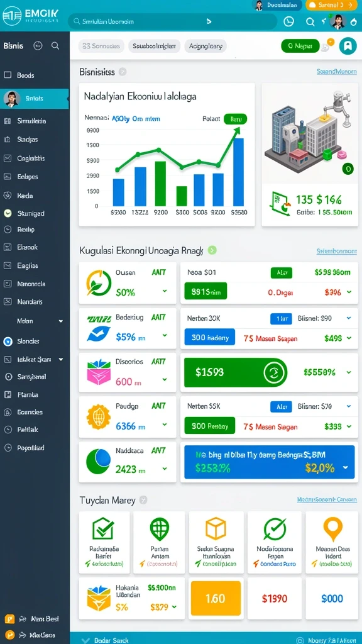The height and width of the screenshot is (644, 362).
Task: Open the dropdown arrow beside $2,0%
Action: pyautogui.click(x=345, y=467)
